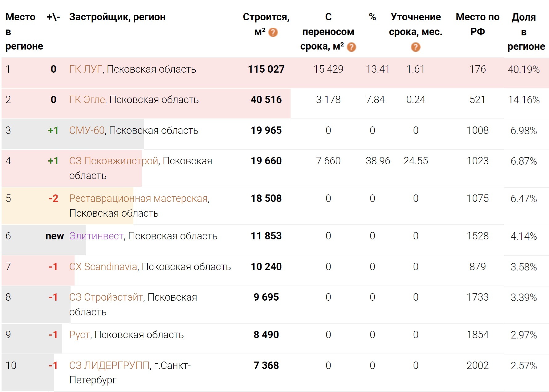
Task: Click the 40.19% regional share cell
Action: (523, 70)
